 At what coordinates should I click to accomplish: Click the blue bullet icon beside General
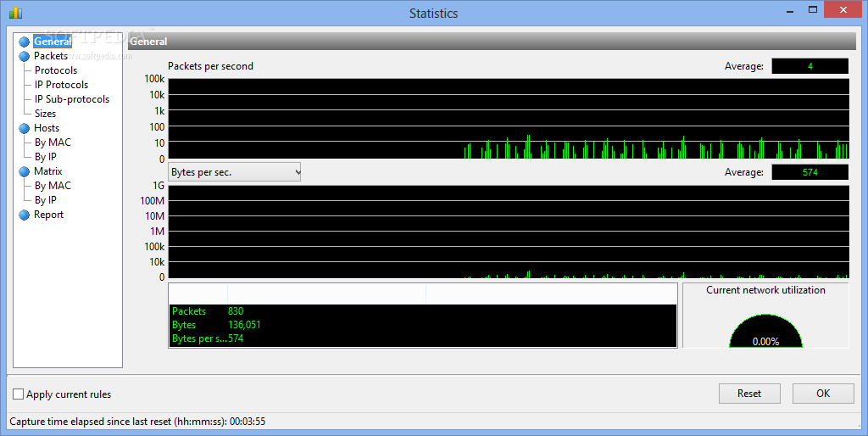[x=24, y=42]
